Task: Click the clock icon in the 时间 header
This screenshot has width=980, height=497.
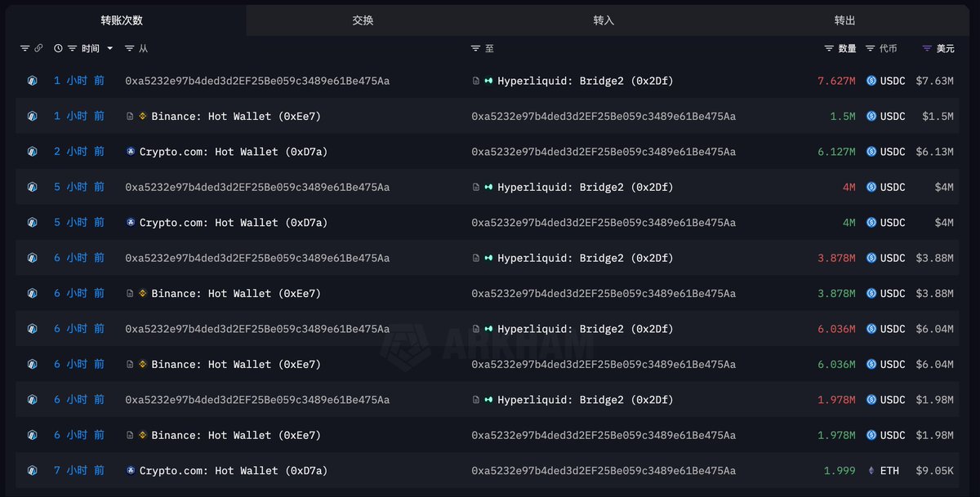Action: coord(59,49)
